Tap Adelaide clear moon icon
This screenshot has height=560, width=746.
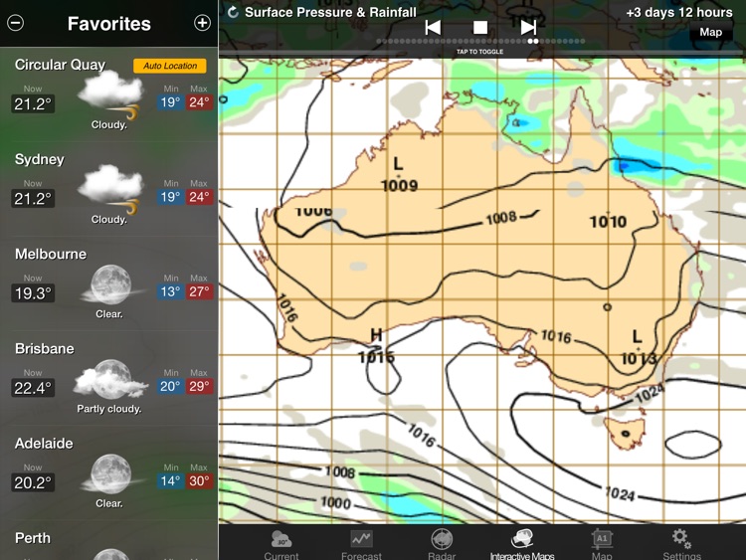[x=111, y=473]
